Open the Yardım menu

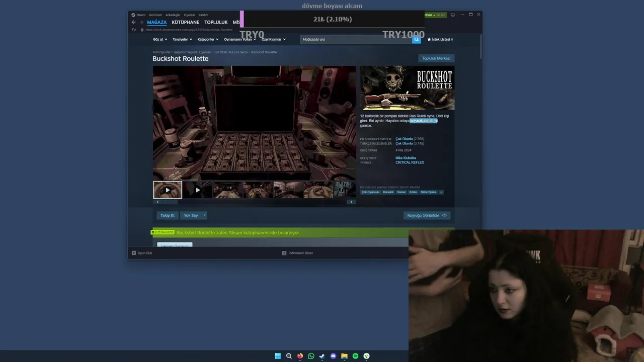(203, 15)
